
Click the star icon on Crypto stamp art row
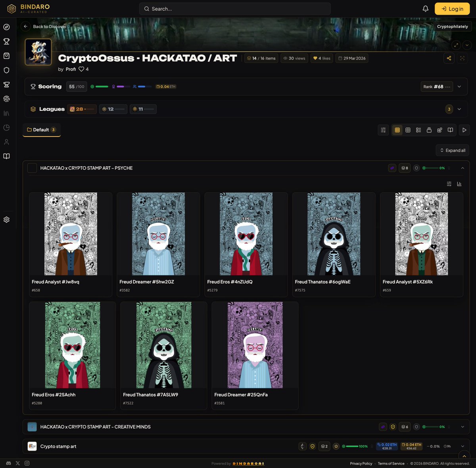click(x=336, y=446)
